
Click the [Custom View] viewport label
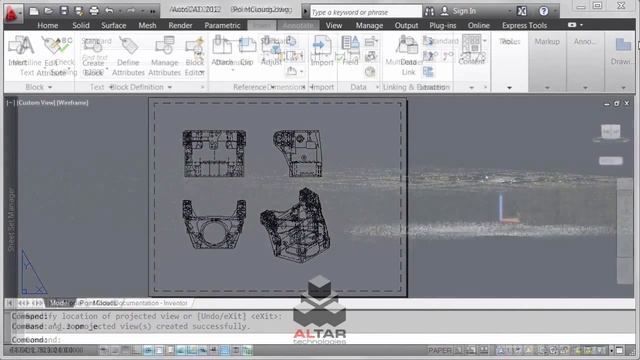36,103
